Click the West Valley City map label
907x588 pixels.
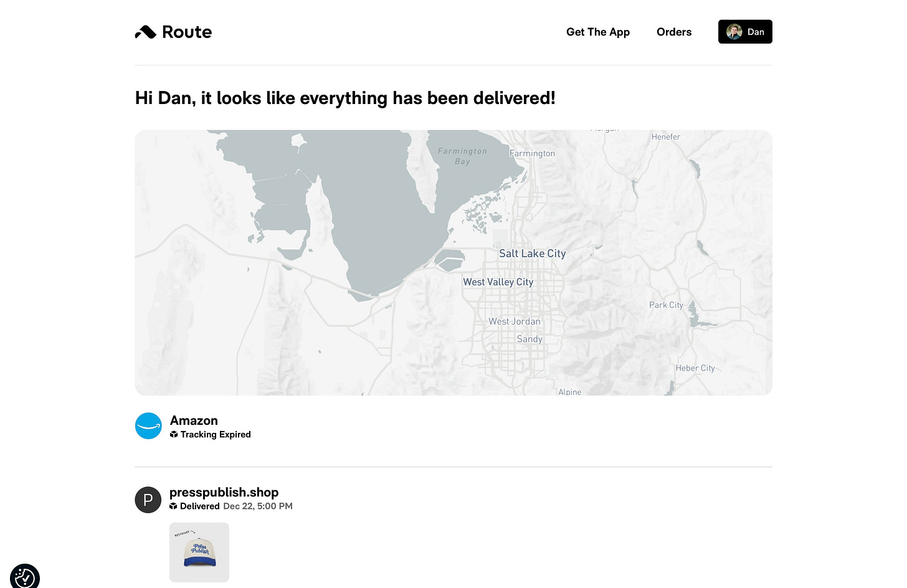498,282
